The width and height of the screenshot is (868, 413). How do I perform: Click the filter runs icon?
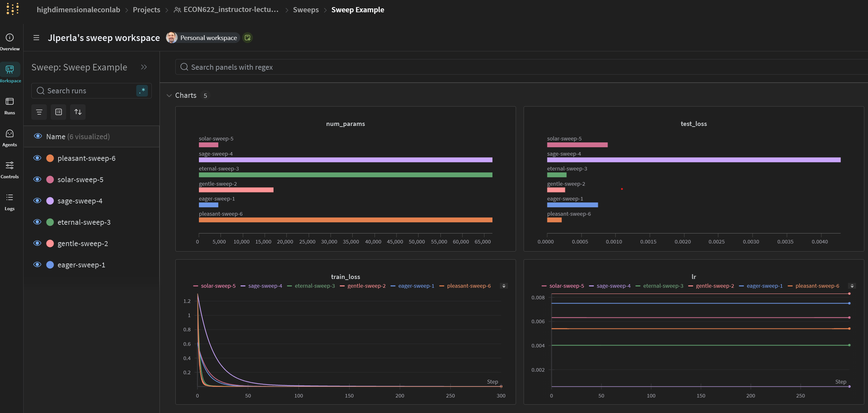tap(39, 112)
